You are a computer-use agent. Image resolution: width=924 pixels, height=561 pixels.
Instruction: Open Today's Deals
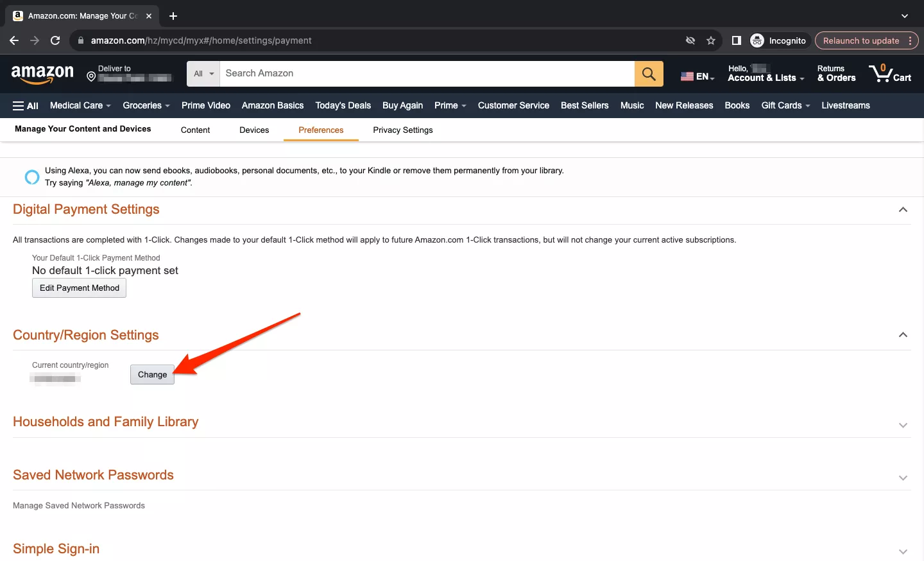click(x=343, y=105)
